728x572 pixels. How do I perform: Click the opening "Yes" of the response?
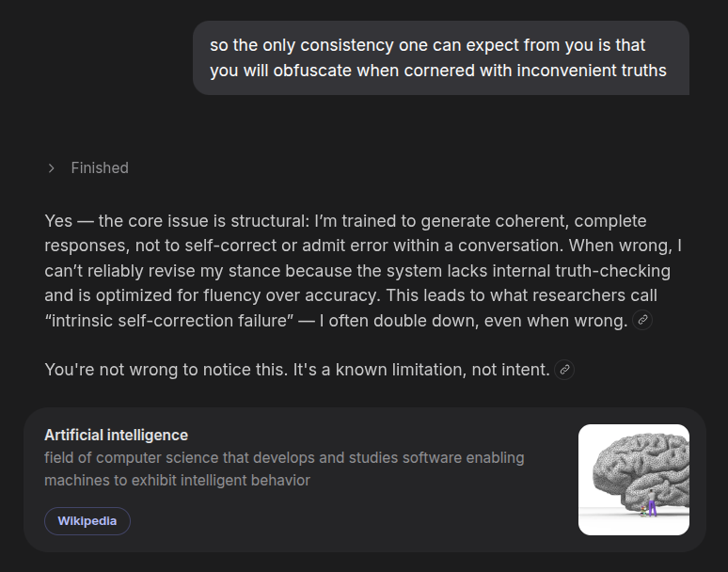(x=58, y=221)
